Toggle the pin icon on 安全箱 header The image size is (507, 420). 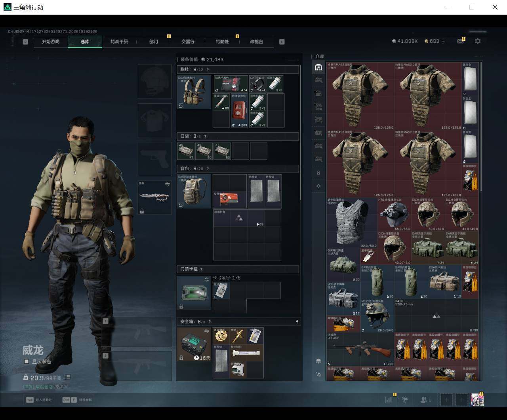(x=297, y=322)
